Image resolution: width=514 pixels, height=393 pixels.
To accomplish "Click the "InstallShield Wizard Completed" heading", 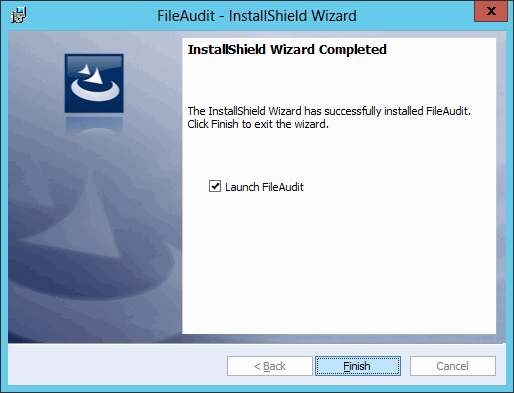I will point(287,50).
